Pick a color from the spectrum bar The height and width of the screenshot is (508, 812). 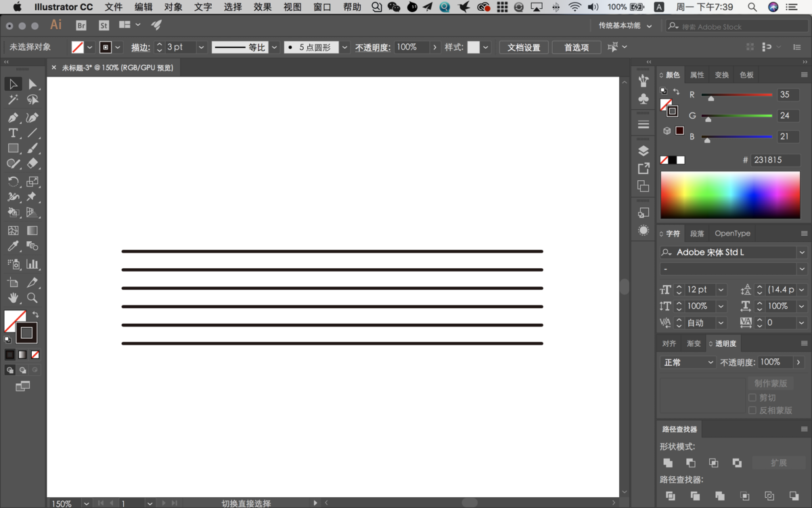[x=730, y=195]
